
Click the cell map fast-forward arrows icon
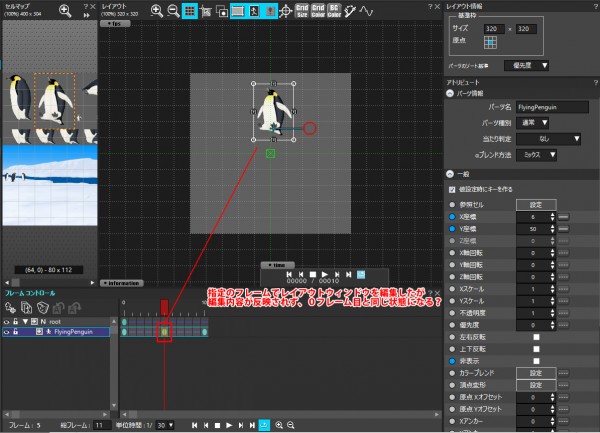[87, 15]
